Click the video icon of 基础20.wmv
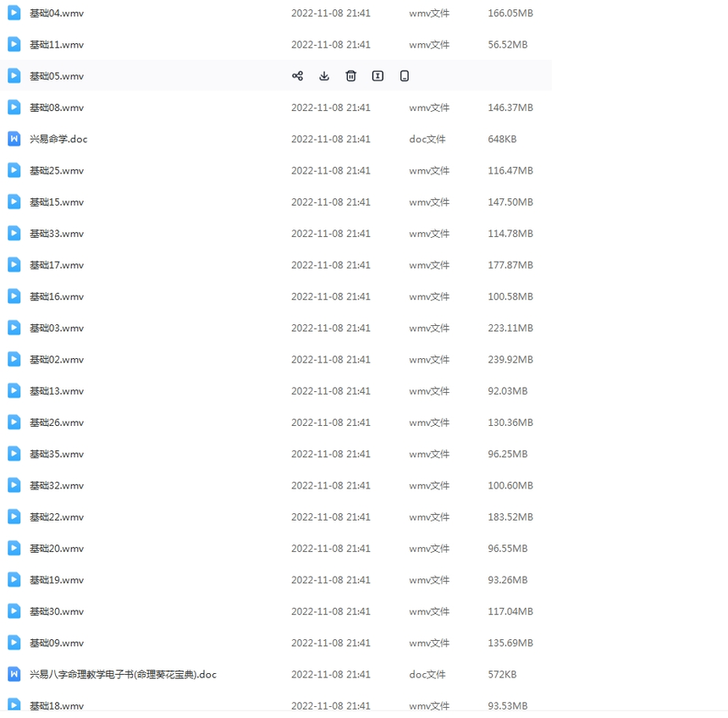 [14, 549]
